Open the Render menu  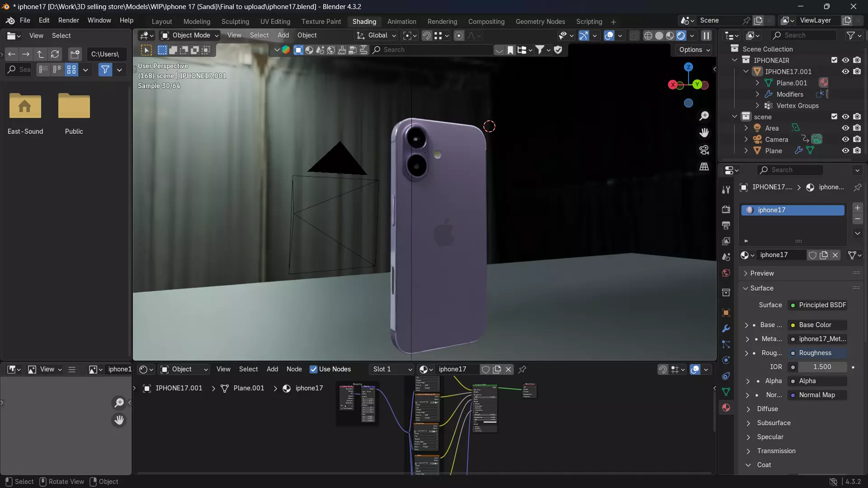click(68, 20)
